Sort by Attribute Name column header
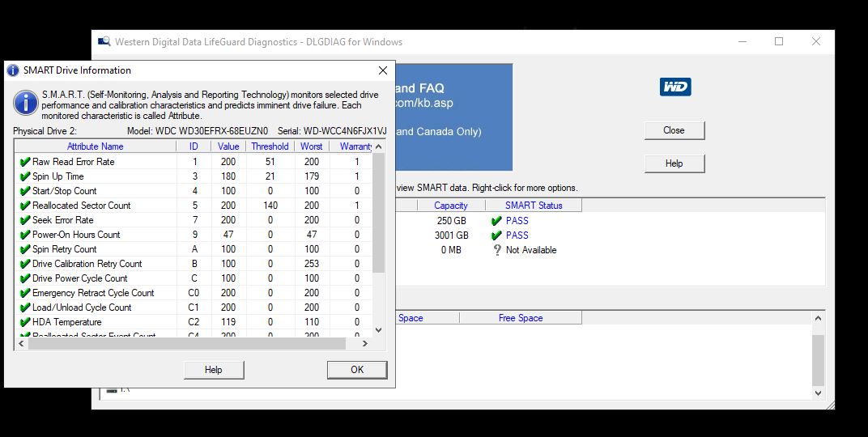Viewport: 868px width, 437px height. point(95,146)
